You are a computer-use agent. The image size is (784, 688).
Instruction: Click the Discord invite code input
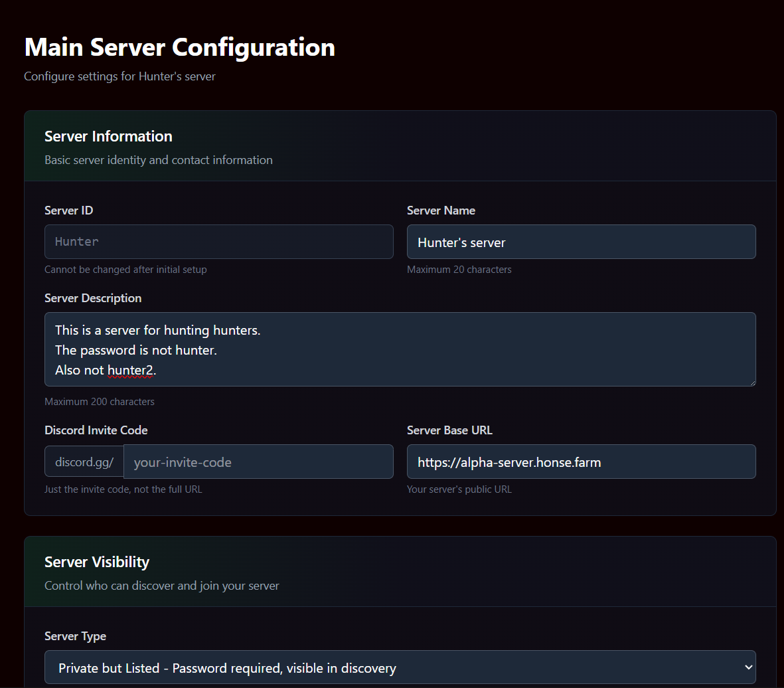pos(258,461)
